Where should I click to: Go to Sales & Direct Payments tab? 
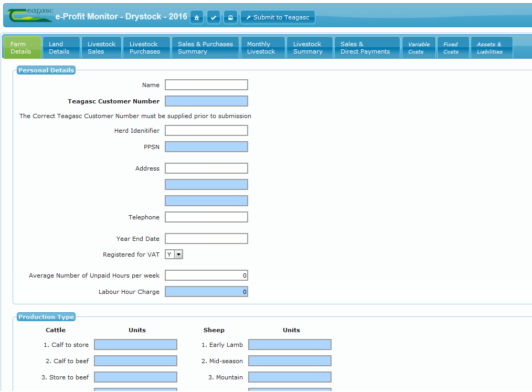point(367,48)
